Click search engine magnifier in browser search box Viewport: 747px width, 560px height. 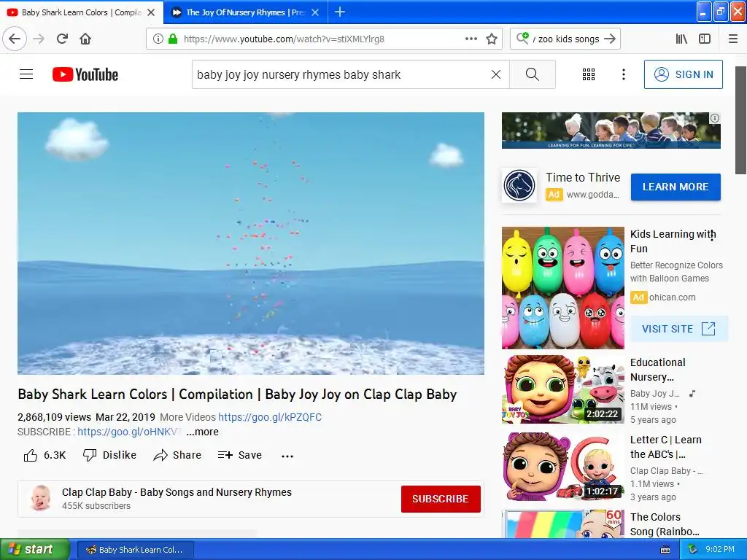tap(522, 38)
